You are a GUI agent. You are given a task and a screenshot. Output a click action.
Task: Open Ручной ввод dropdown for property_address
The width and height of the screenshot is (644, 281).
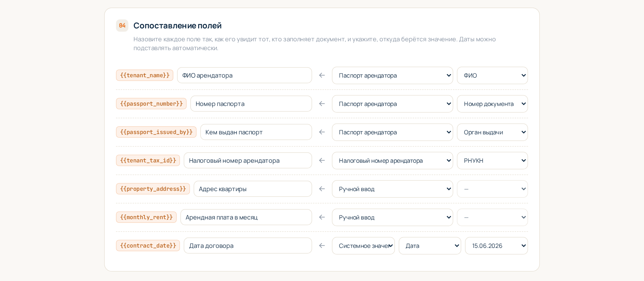click(392, 189)
